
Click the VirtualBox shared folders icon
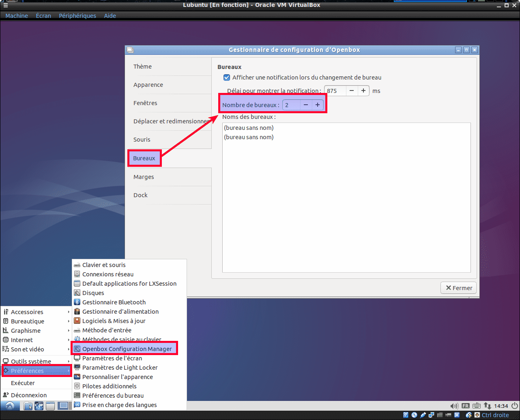[x=440, y=415]
